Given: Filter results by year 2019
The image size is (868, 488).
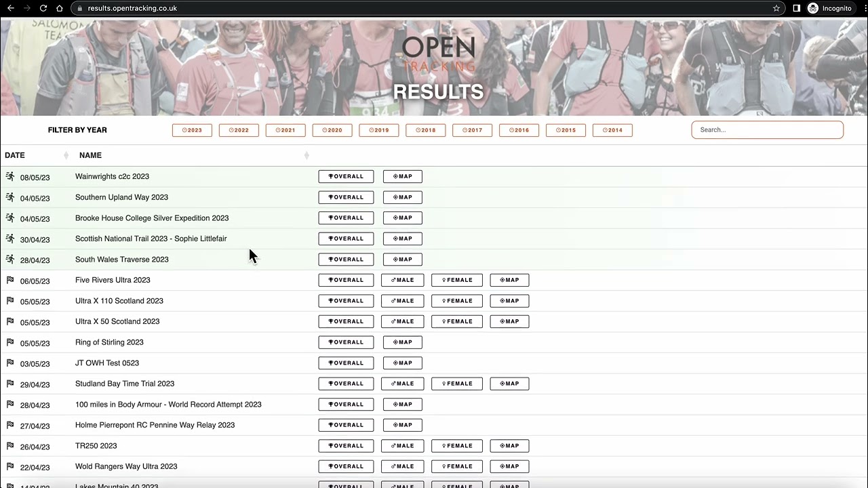Looking at the screenshot, I should (x=379, y=130).
